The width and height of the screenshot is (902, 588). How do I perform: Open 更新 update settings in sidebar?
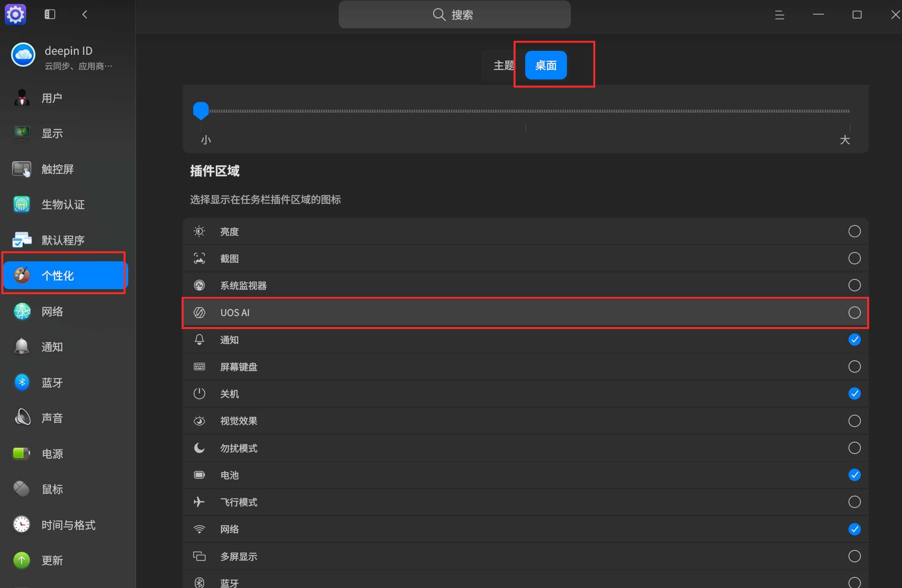pos(65,560)
